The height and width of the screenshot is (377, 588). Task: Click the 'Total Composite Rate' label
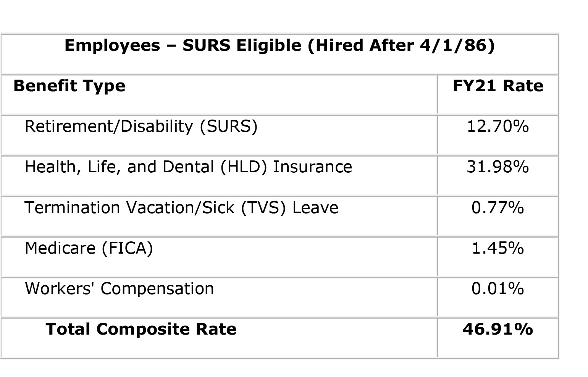141,329
